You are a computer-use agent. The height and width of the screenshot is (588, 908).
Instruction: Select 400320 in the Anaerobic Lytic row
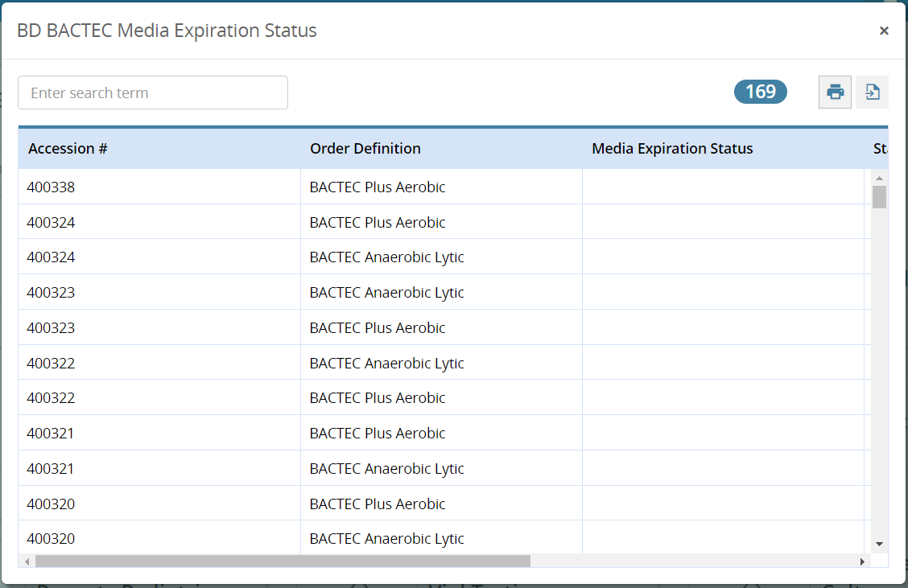point(159,538)
